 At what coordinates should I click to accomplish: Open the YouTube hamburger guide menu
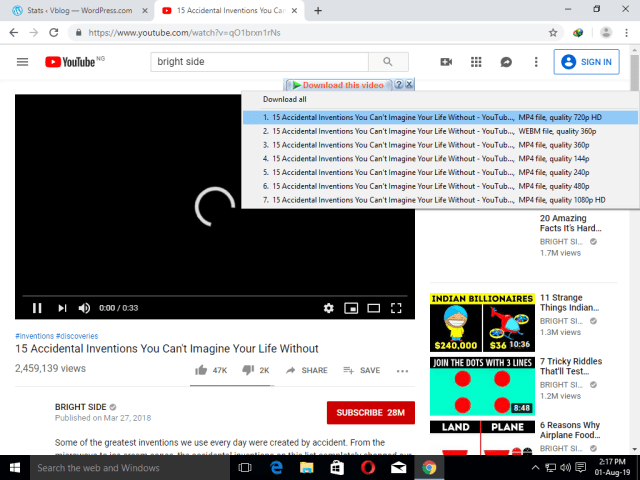click(22, 62)
